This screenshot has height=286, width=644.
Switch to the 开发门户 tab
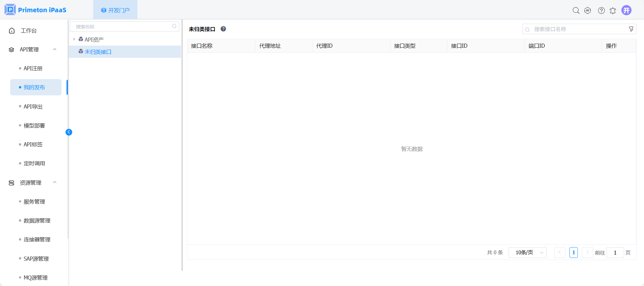tap(115, 10)
